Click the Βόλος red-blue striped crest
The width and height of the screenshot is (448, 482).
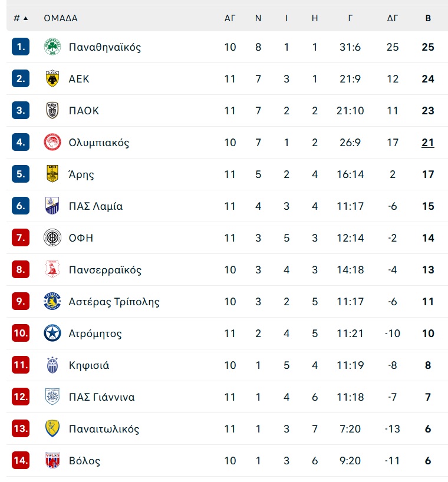[52, 460]
